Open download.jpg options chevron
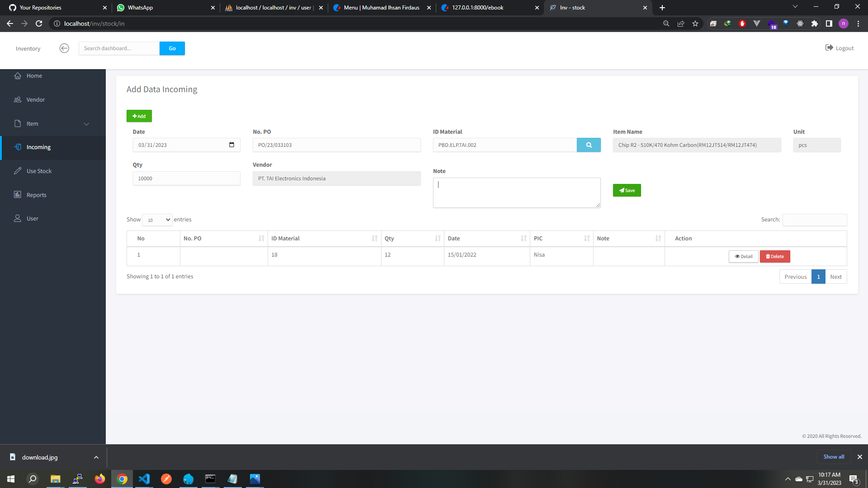 tap(96, 457)
